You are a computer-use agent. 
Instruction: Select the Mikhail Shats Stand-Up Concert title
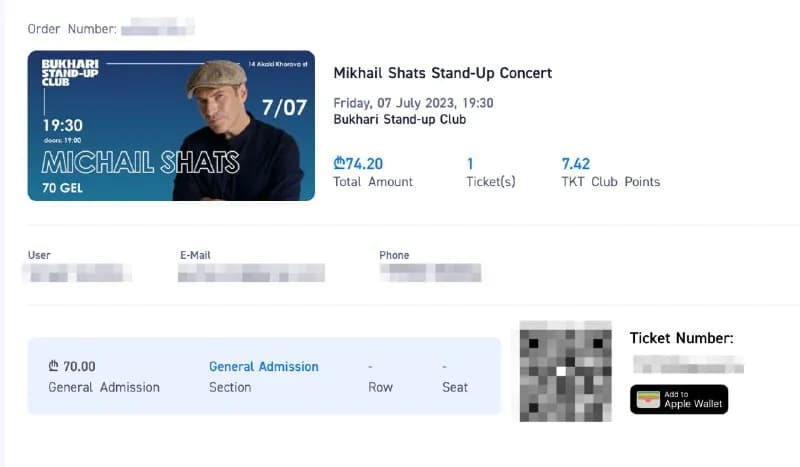click(x=442, y=73)
